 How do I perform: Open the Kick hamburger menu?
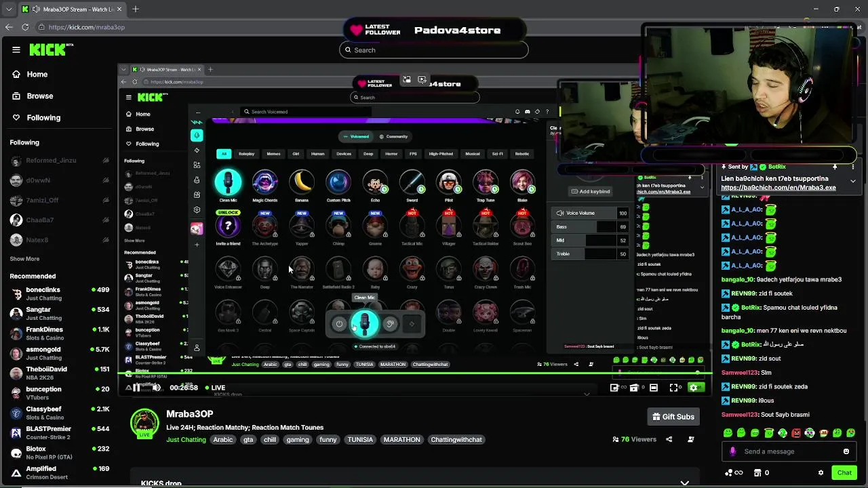[16, 49]
